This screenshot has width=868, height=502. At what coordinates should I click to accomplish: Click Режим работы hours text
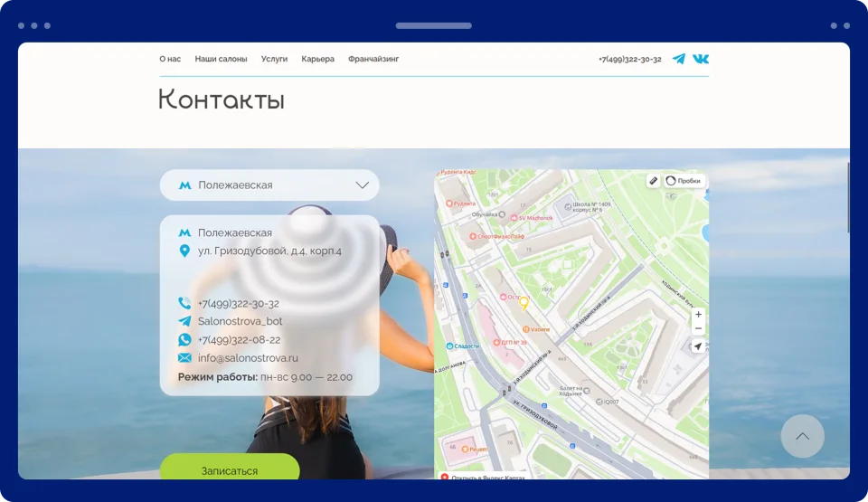[265, 377]
